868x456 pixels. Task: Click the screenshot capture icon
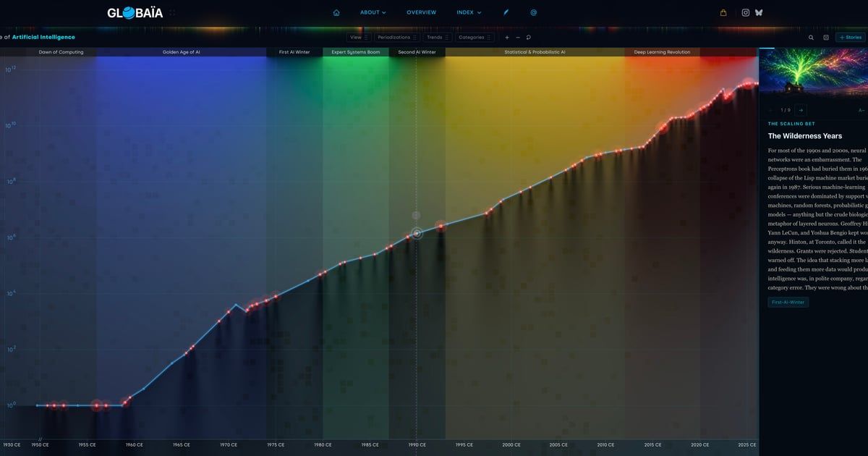click(826, 37)
